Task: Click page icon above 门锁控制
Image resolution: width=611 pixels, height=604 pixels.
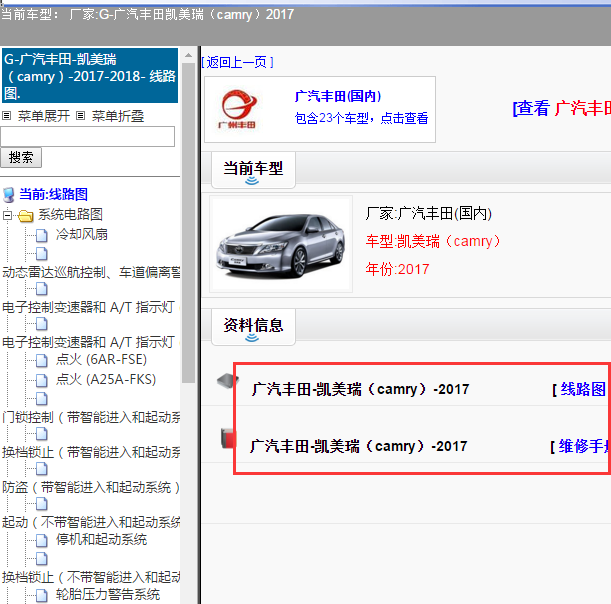Action: [42, 399]
